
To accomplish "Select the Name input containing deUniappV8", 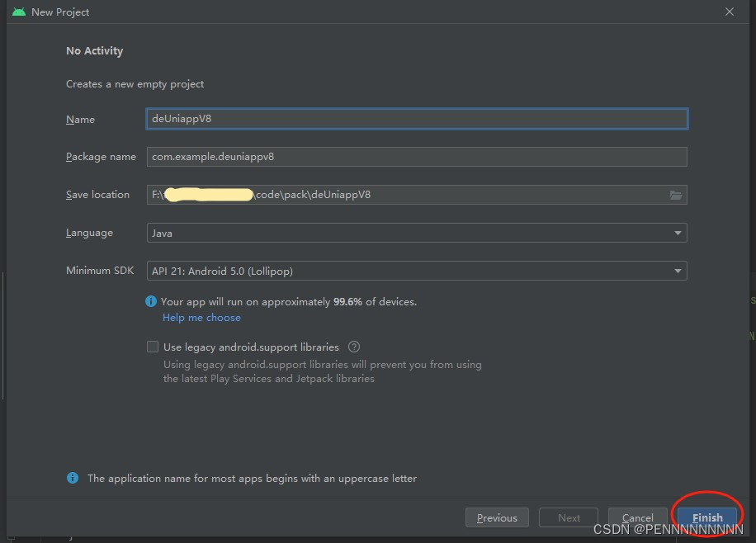I will click(416, 118).
